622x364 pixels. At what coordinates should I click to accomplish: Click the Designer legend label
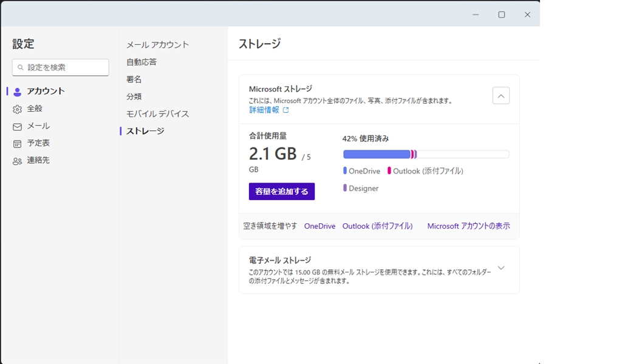pyautogui.click(x=364, y=189)
